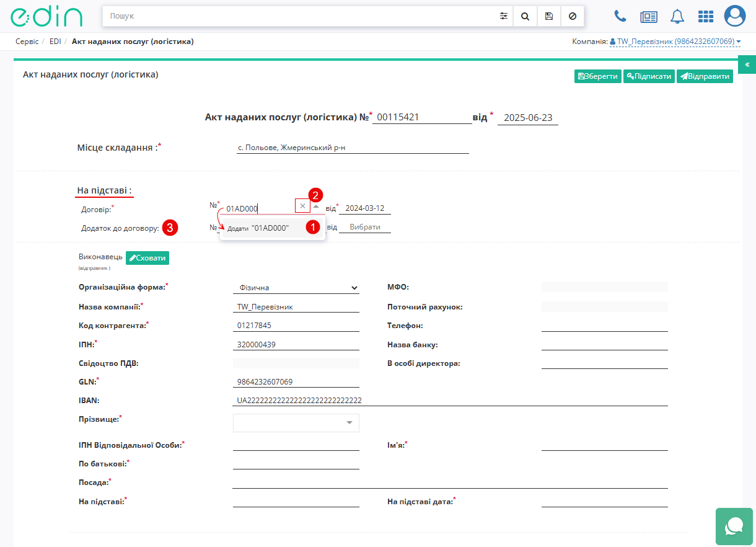The image size is (756, 547).
Task: Open Організаційна форма dropdown
Action: pyautogui.click(x=296, y=288)
